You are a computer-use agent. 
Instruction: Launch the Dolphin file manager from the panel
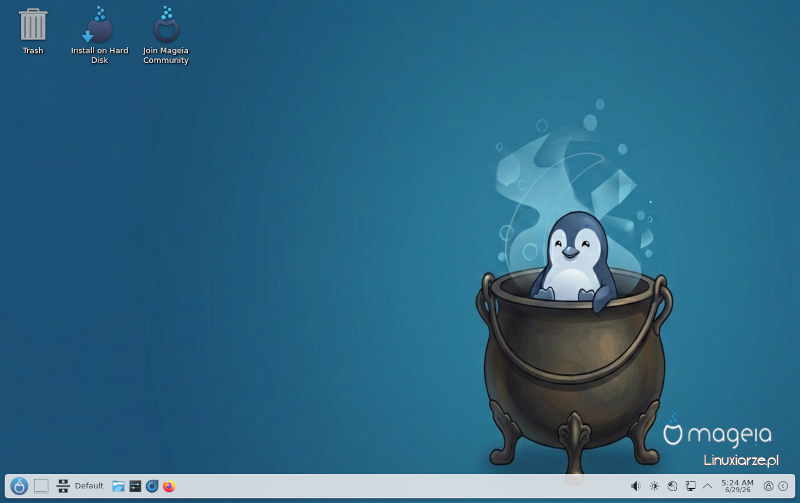click(x=118, y=486)
